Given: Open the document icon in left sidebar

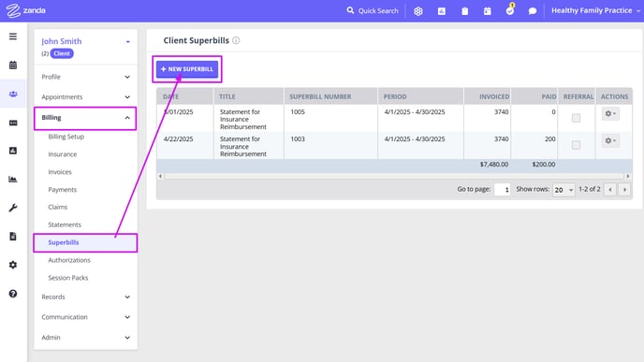Looking at the screenshot, I should point(13,236).
